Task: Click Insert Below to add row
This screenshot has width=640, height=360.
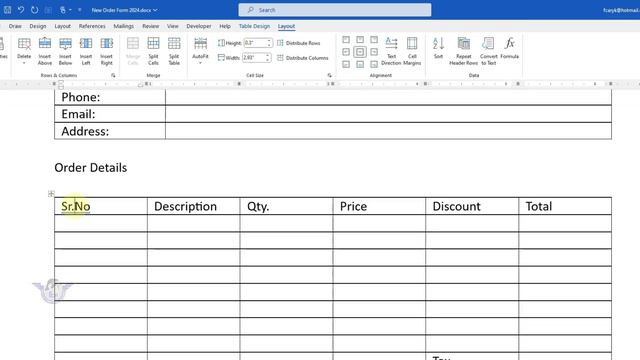Action: click(x=65, y=51)
